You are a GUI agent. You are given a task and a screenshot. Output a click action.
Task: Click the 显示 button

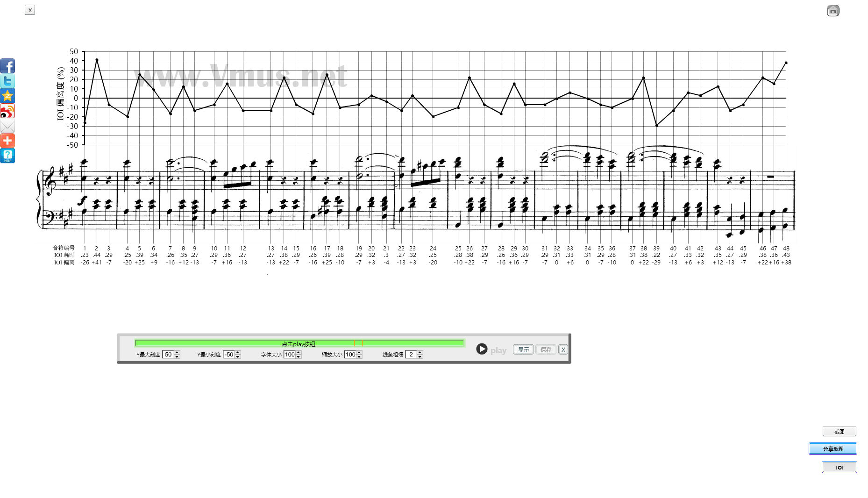point(523,349)
